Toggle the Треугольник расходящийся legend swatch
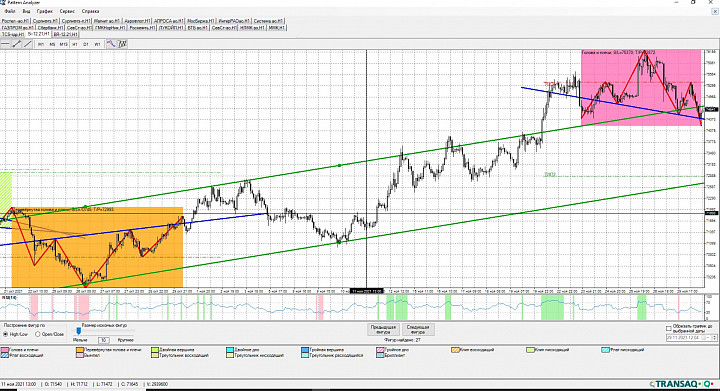Viewport: 720px width, 391px height. coord(305,355)
